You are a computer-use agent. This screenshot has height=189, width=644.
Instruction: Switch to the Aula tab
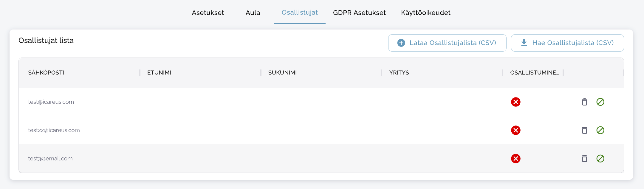click(x=253, y=13)
